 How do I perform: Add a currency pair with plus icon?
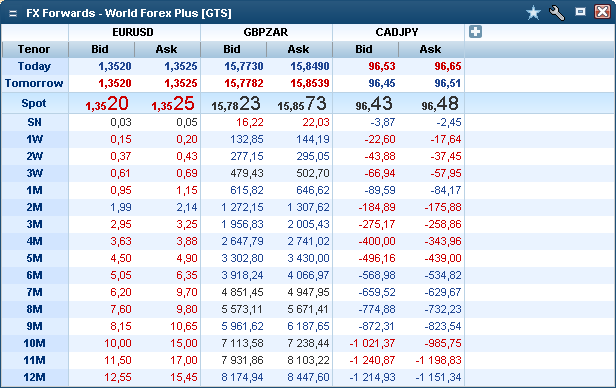click(475, 31)
